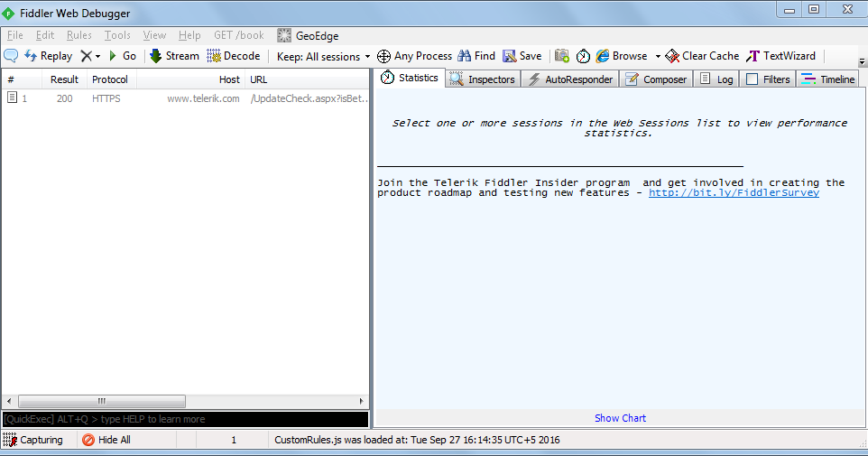Click the session count 1 in status bar

(x=234, y=440)
